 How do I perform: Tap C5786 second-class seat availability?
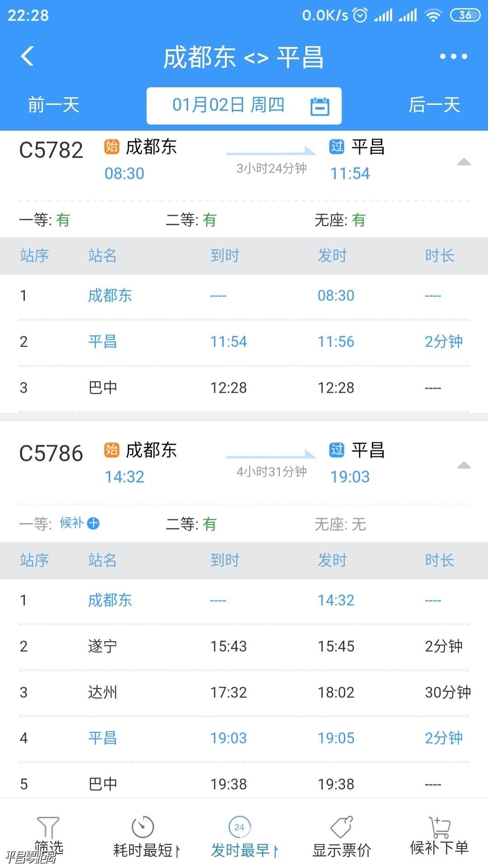tap(191, 524)
